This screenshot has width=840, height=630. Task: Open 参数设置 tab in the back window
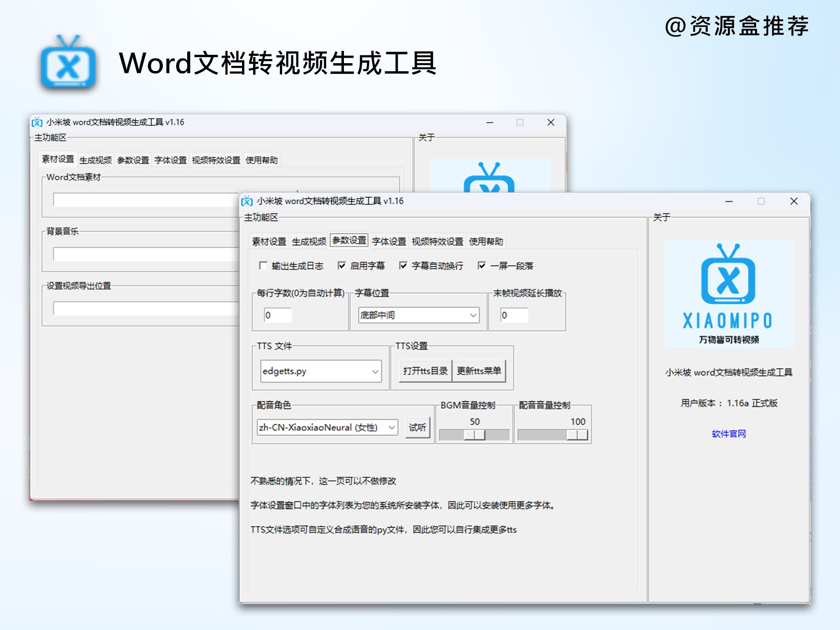point(133,160)
